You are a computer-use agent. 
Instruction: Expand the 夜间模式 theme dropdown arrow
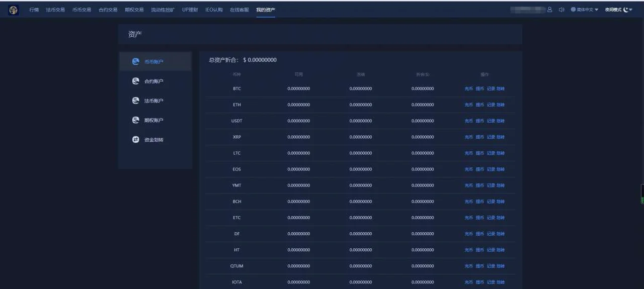coord(631,10)
